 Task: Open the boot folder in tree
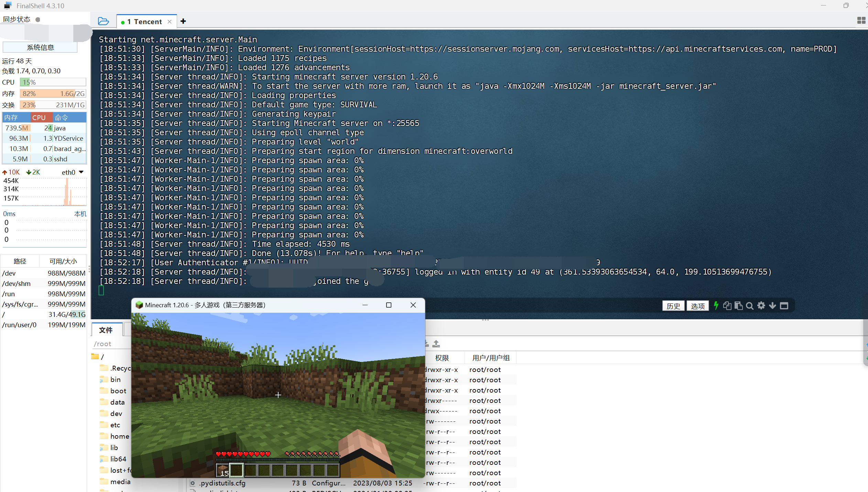113,391
